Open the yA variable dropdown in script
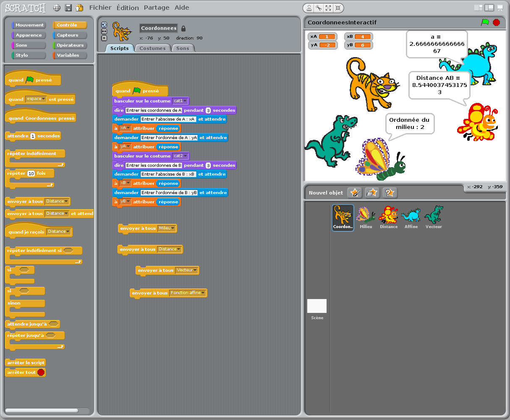This screenshot has height=420, width=510. point(125,147)
